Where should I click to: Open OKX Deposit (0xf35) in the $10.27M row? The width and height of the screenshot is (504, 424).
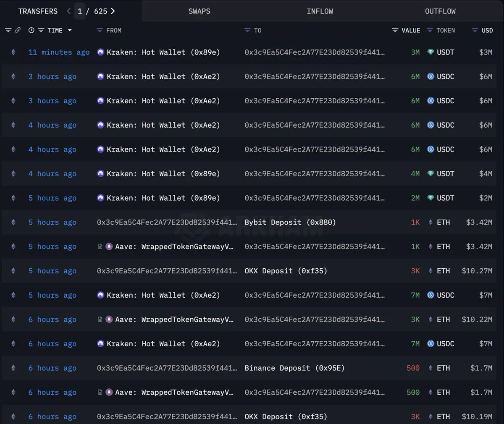286,271
